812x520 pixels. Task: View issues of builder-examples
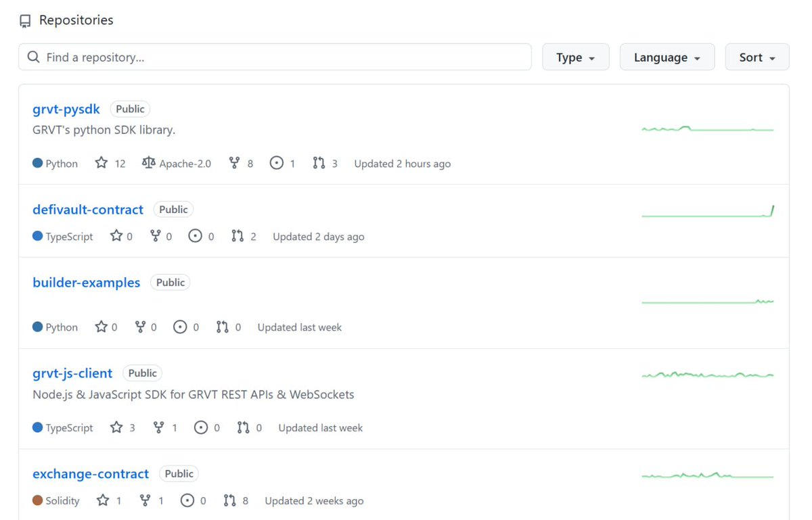click(186, 327)
